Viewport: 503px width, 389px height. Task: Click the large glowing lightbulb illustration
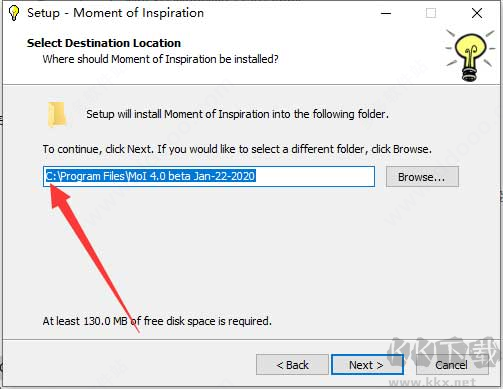coord(470,55)
